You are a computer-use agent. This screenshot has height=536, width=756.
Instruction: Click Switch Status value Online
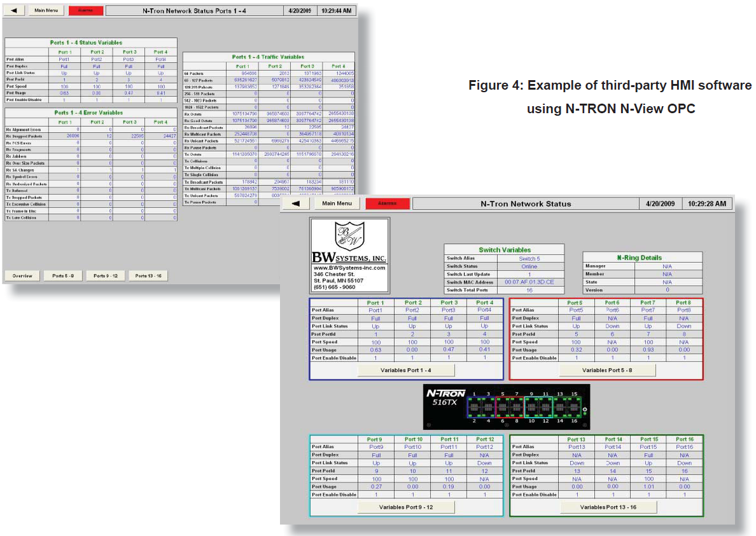click(529, 266)
